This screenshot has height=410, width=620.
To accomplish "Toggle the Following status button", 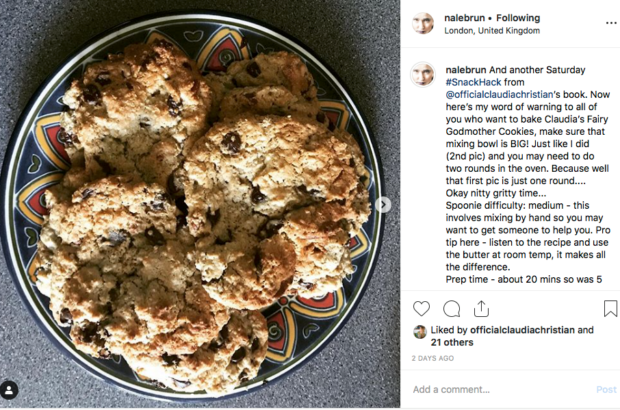I will [518, 18].
